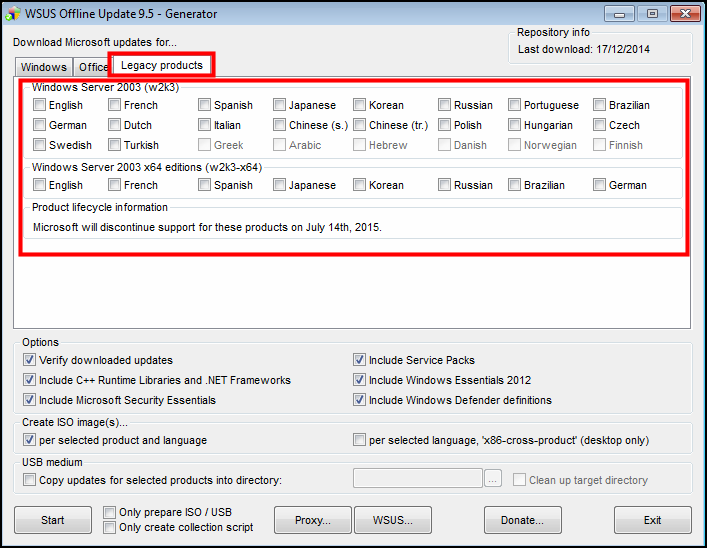Enable the Turkish language checkbox

pos(115,145)
